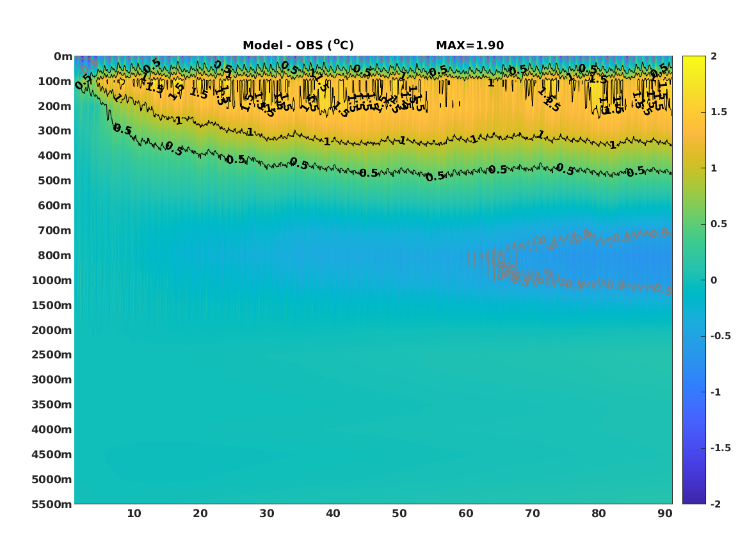Viewport: 747px width, 560px height.
Task: Click the "800m" depth axis label
Action: (55, 255)
